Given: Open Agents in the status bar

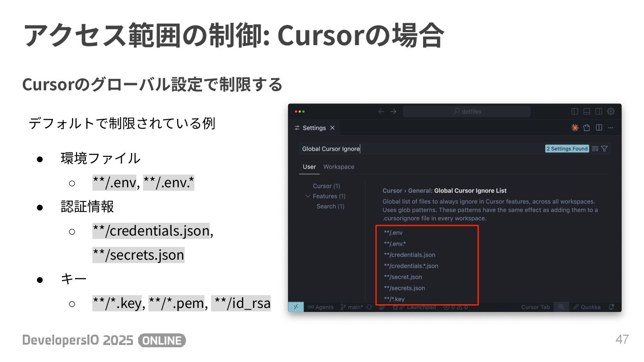Looking at the screenshot, I should 321,307.
